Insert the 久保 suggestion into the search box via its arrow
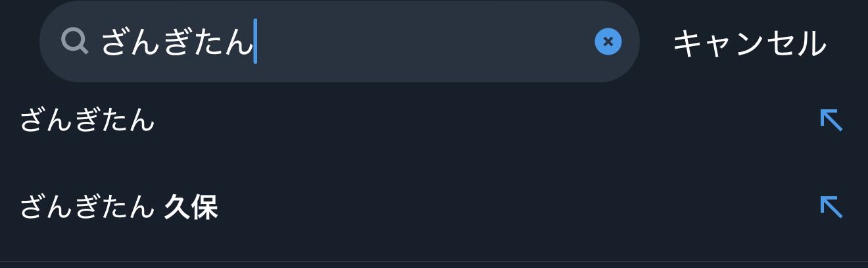 [831, 207]
